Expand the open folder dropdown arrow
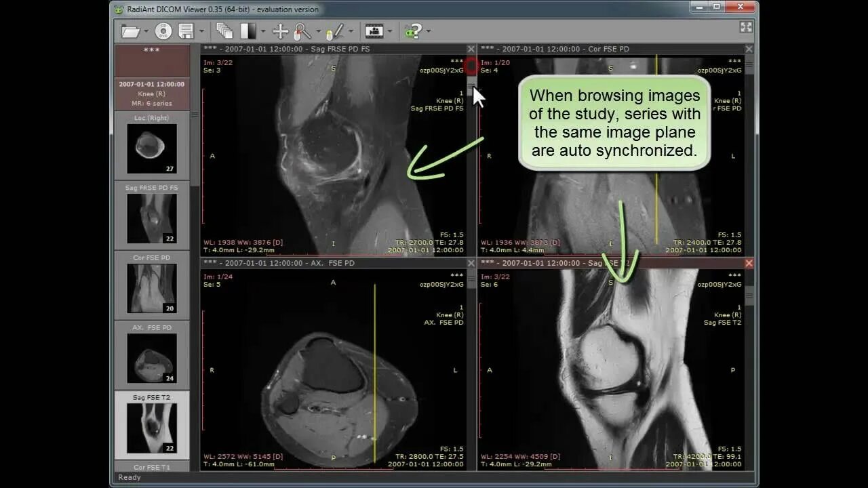The image size is (868, 488). click(146, 31)
